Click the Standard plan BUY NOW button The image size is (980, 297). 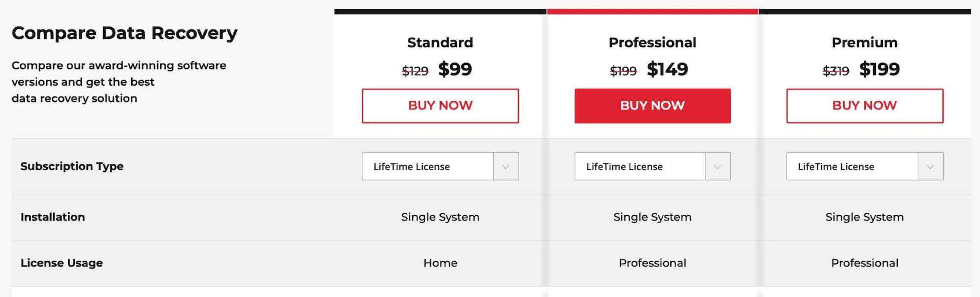(x=440, y=106)
